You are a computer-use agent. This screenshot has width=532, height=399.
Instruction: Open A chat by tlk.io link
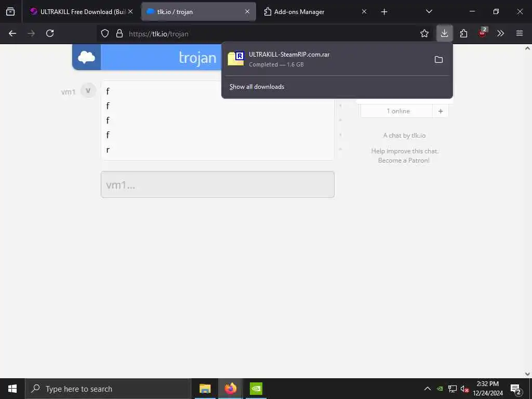point(404,136)
